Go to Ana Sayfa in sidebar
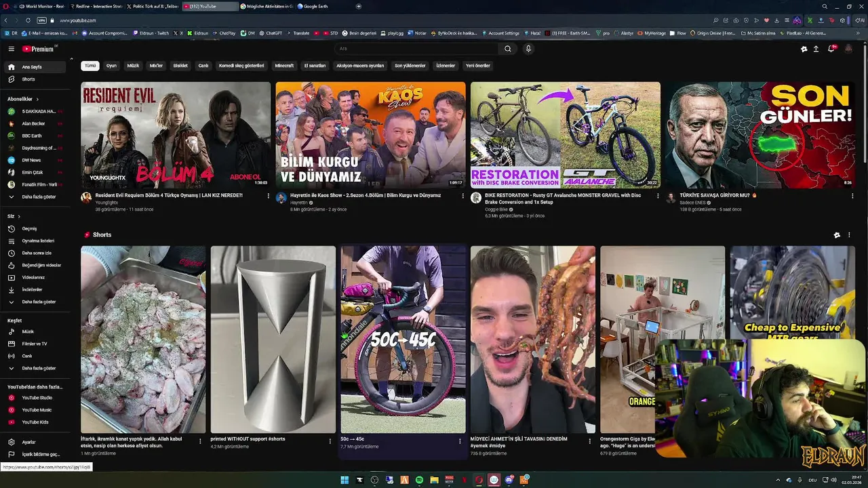 tap(36, 67)
